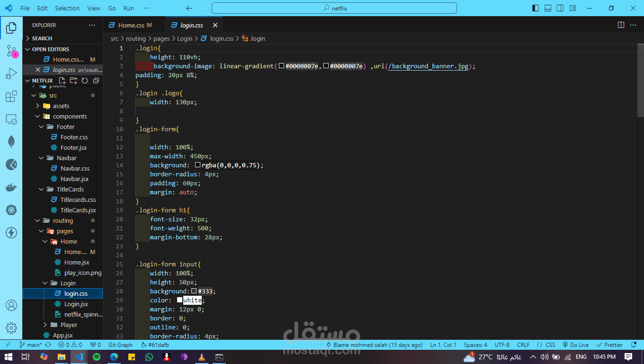Image resolution: width=644 pixels, height=364 pixels.
Task: Open the Selection menu
Action: pyautogui.click(x=67, y=8)
